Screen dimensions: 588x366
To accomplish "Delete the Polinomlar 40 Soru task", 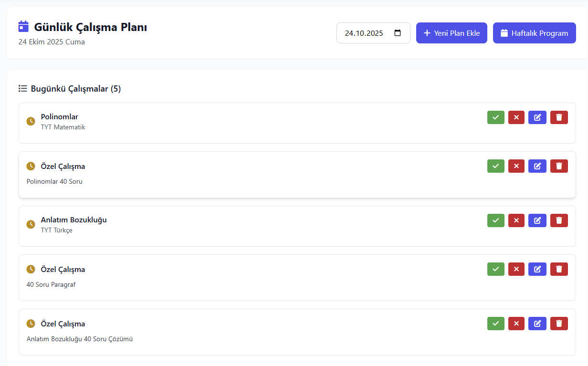I will [559, 166].
